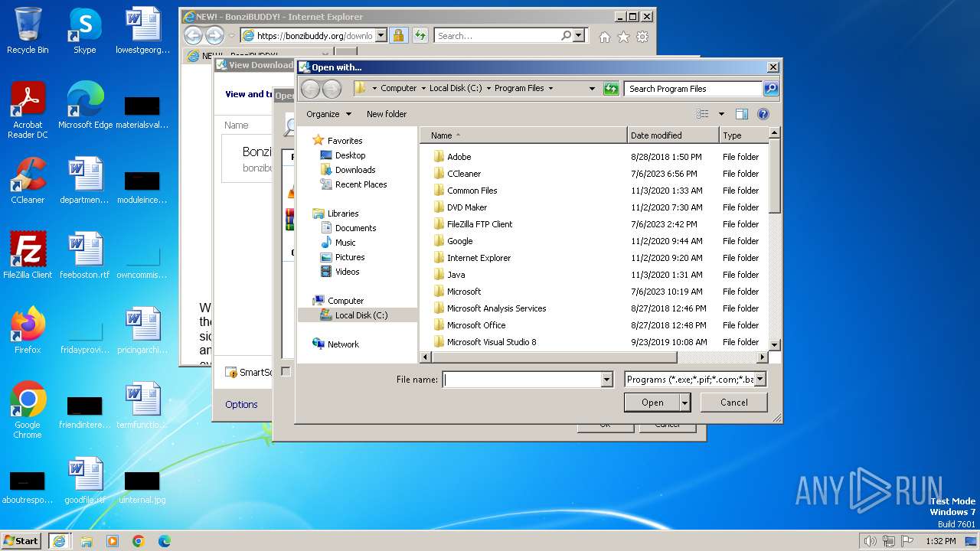Open Windows Media Player from taskbar
980x551 pixels.
coord(113,541)
